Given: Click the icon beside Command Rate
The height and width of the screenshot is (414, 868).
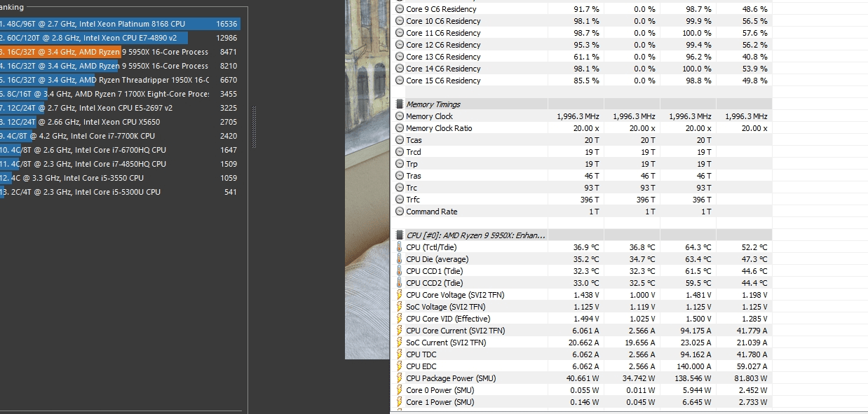Looking at the screenshot, I should pos(400,212).
